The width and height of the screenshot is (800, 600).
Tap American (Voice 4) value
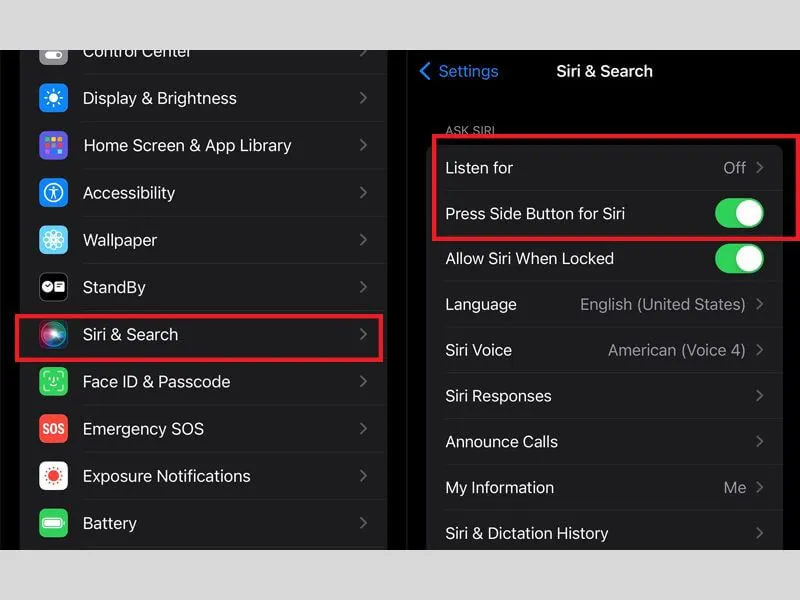click(677, 351)
